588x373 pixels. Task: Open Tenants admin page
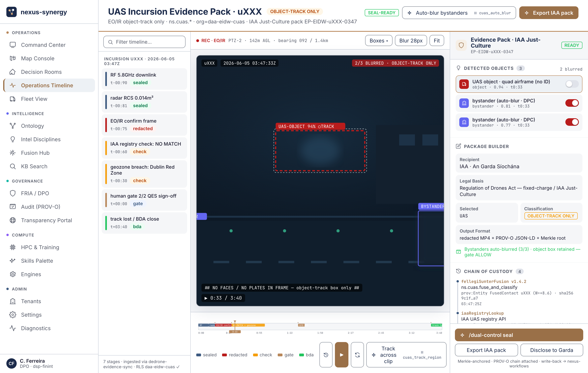[x=49, y=301]
